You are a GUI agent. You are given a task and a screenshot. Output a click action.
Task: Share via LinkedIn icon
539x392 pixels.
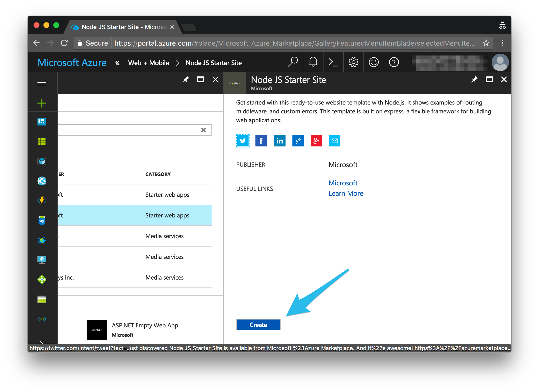pyautogui.click(x=280, y=141)
